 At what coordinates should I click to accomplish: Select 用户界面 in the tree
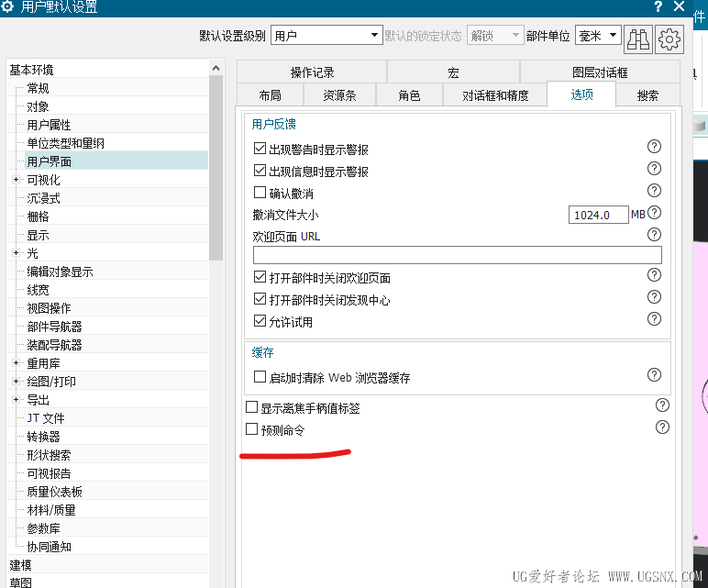tap(49, 161)
